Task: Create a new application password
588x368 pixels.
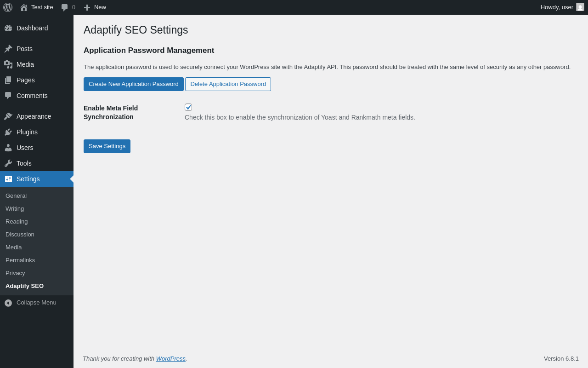Action: point(134,84)
